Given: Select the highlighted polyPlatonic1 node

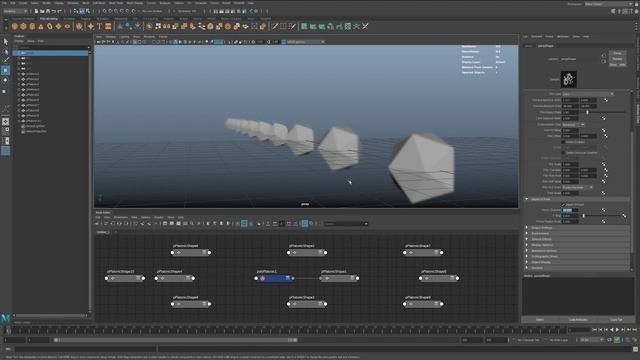Looking at the screenshot, I should [274, 278].
